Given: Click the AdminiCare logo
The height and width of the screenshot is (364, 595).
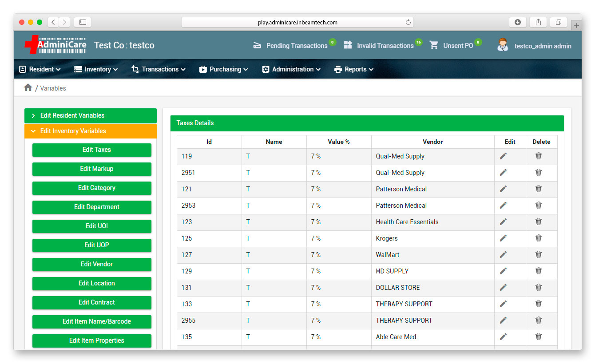Looking at the screenshot, I should click(x=55, y=45).
